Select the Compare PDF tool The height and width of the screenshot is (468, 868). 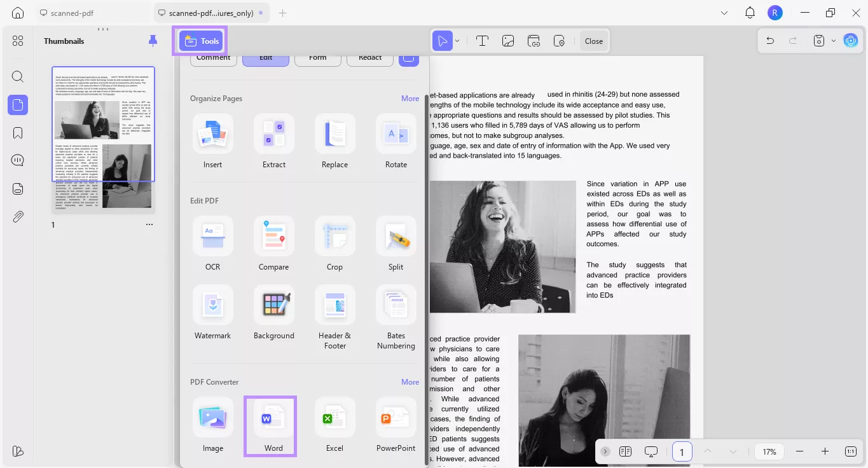273,237
